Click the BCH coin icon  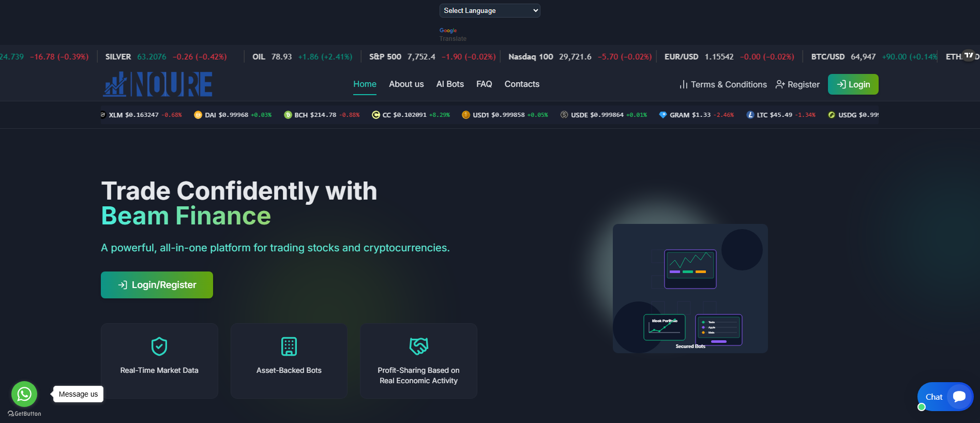point(288,115)
